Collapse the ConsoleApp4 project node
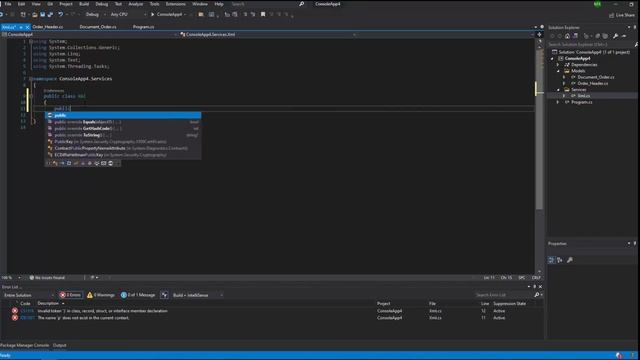This screenshot has width=640, height=360. (x=552, y=58)
